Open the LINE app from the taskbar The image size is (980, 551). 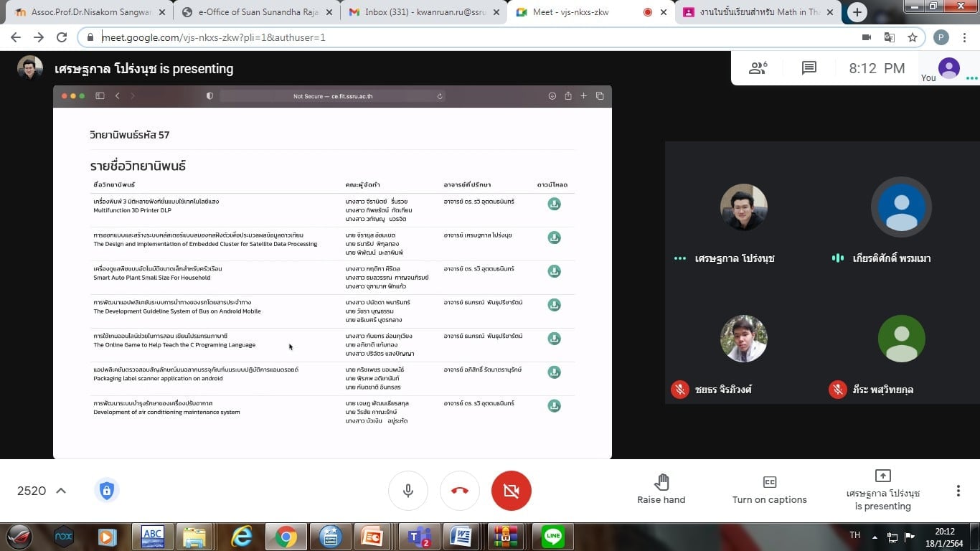(552, 536)
